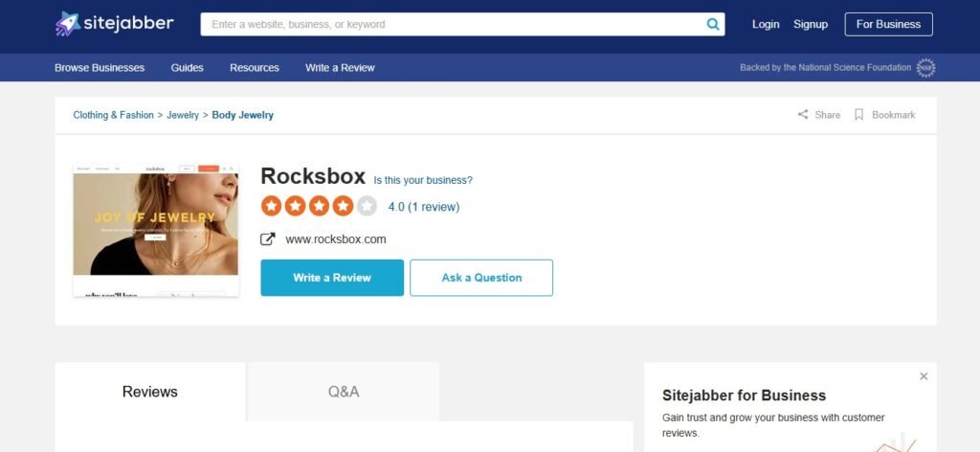
Task: Click the Bookmark text link
Action: coord(894,115)
